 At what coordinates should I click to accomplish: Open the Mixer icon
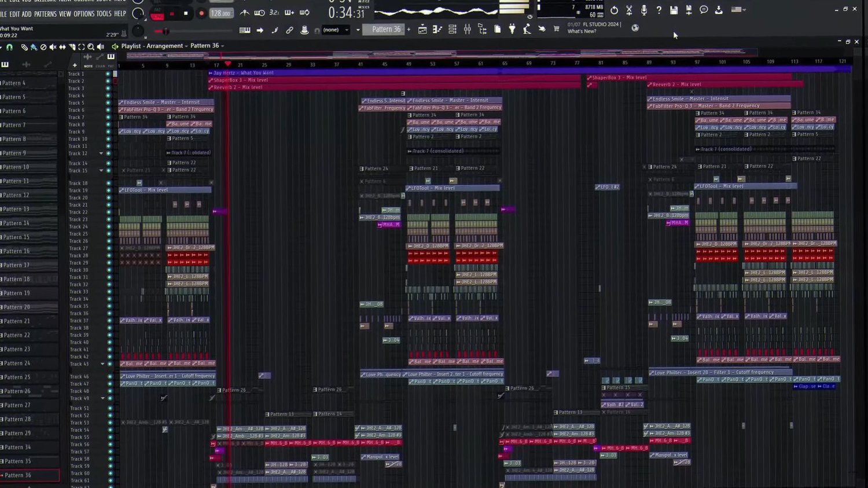[467, 30]
